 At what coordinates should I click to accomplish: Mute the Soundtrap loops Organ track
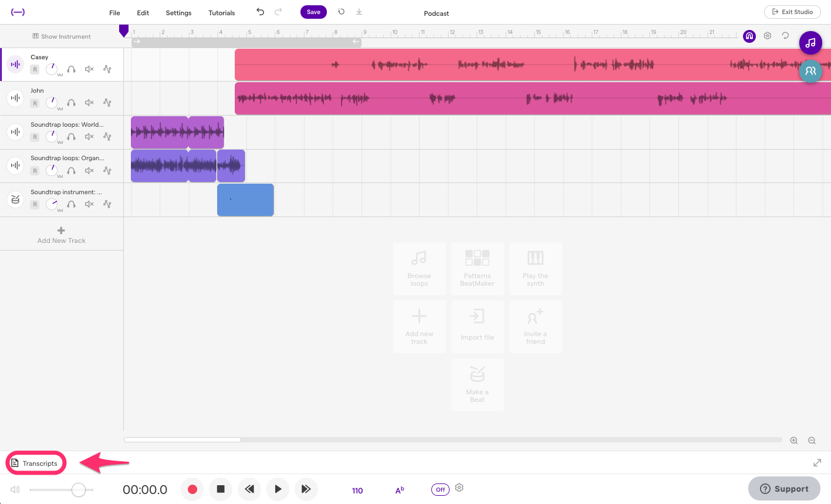coord(89,171)
